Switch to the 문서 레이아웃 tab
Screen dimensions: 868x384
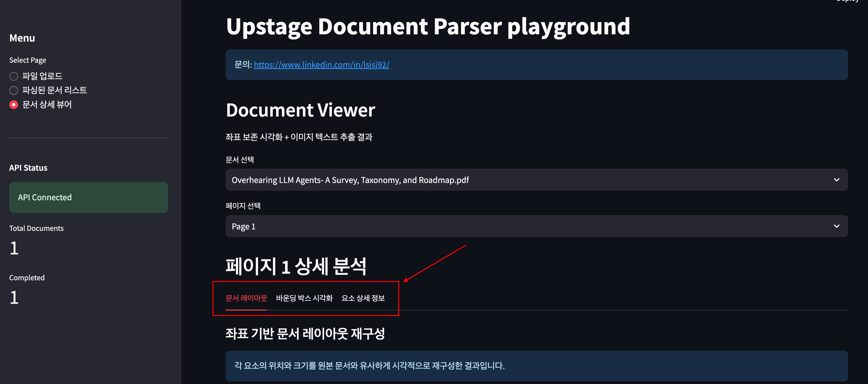coord(246,298)
